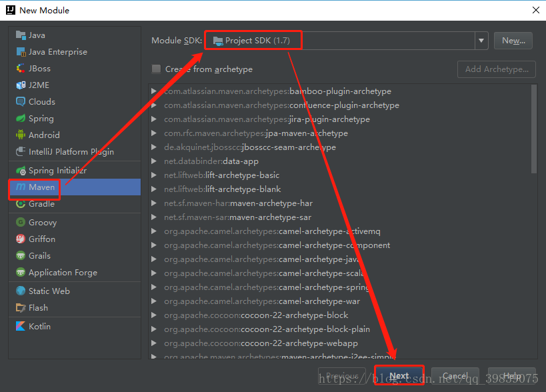Click the Project SDK folder icon

point(218,41)
